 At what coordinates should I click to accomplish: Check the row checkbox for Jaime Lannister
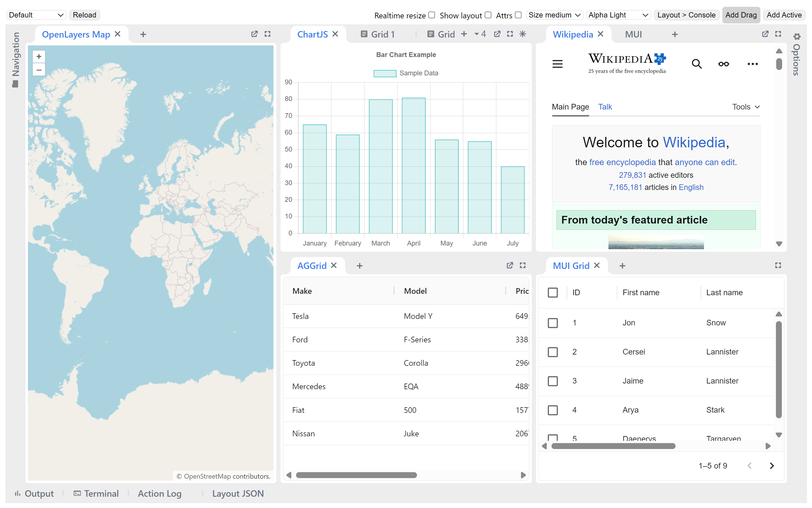coord(553,381)
